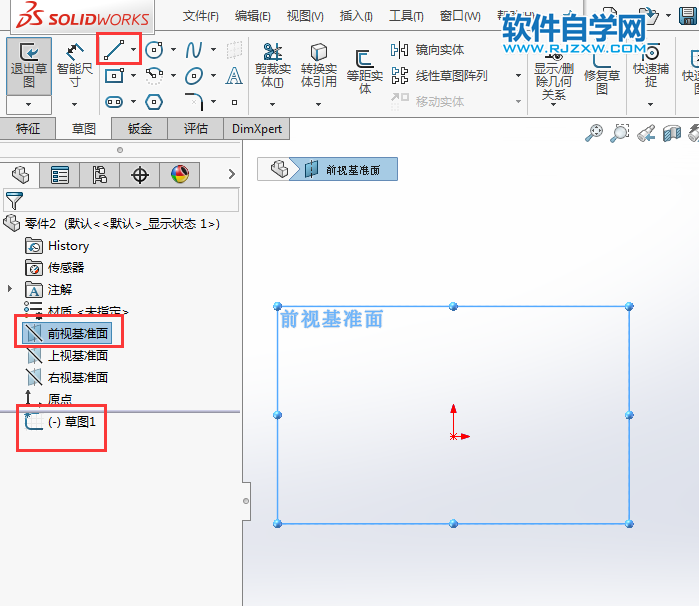
Task: Click the Trim Entities (剪裁实体) tool
Action: point(273,66)
